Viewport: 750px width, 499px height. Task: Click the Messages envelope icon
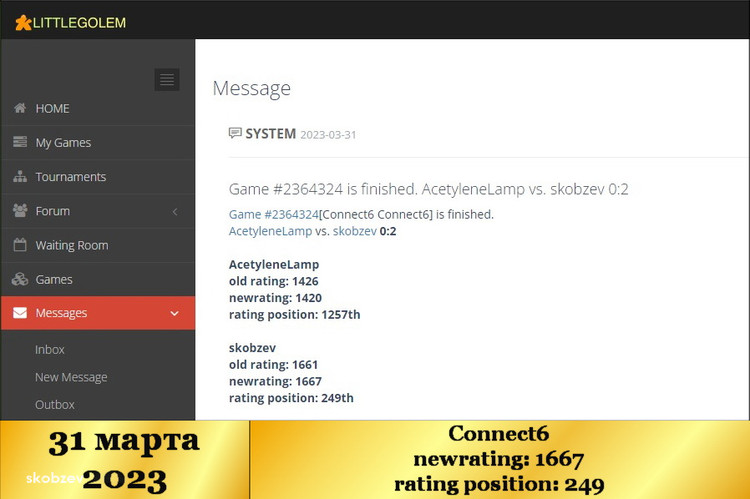(20, 313)
